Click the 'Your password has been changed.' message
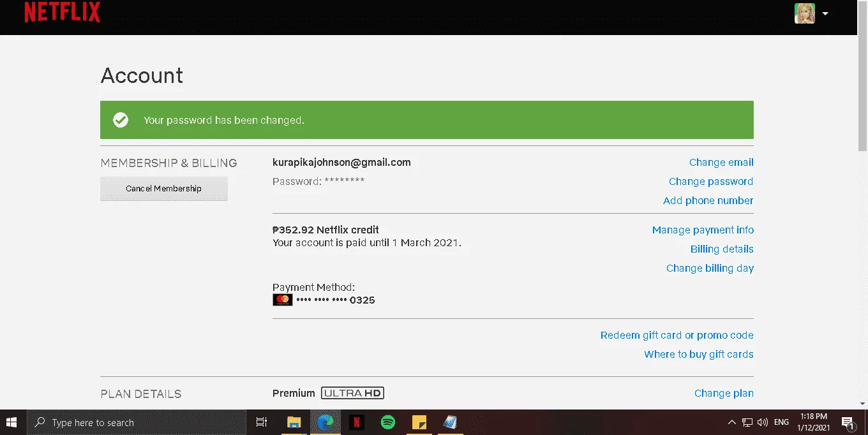 click(x=224, y=120)
